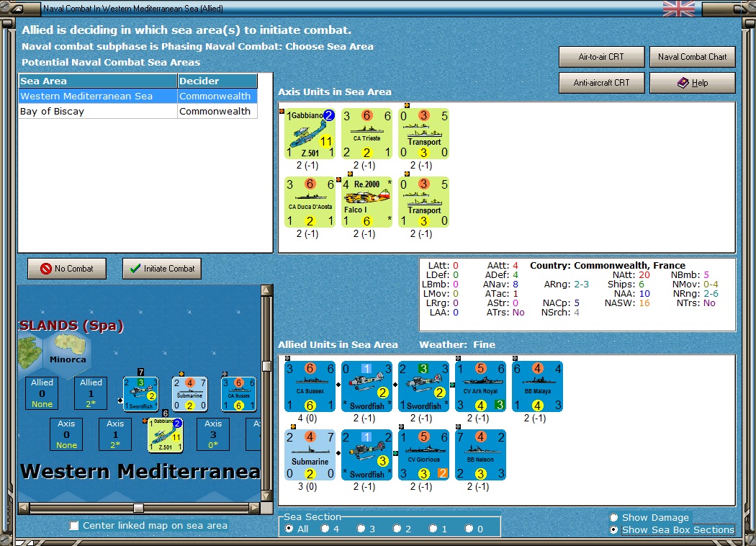Select the Re.2000 Falco I aircraft counter
Image resolution: width=756 pixels, height=546 pixels.
pos(366,202)
